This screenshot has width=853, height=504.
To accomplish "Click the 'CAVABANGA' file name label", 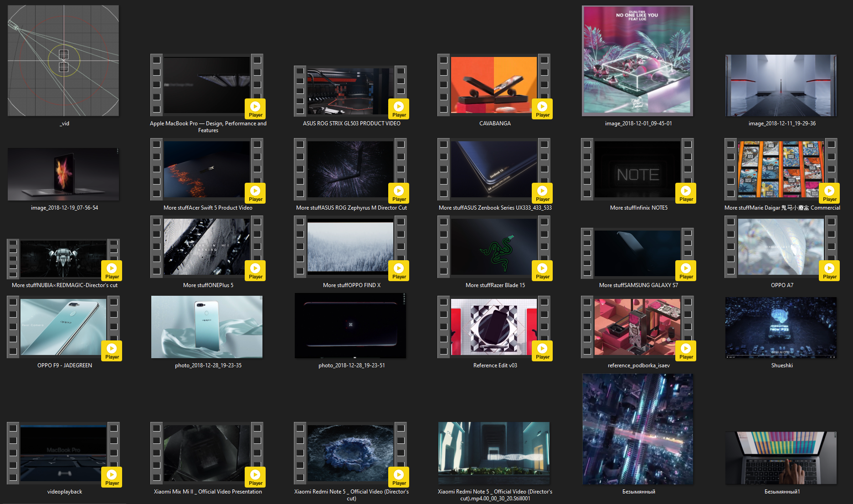I will (x=495, y=123).
